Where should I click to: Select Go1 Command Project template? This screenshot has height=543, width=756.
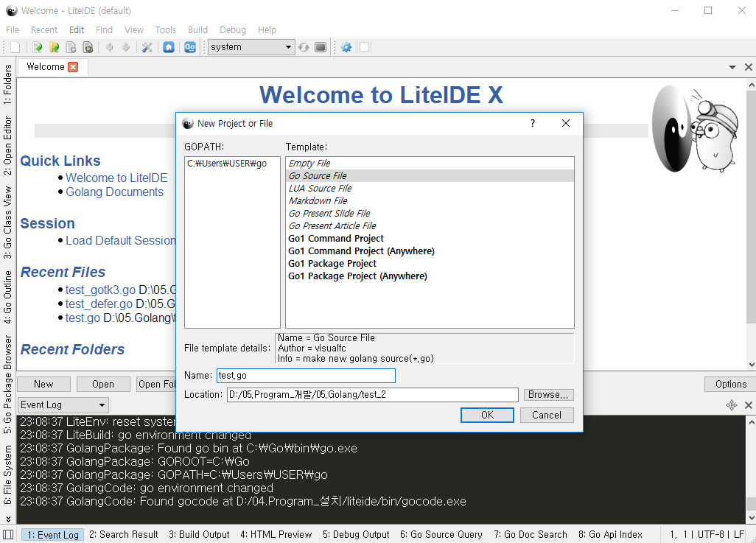429,238
